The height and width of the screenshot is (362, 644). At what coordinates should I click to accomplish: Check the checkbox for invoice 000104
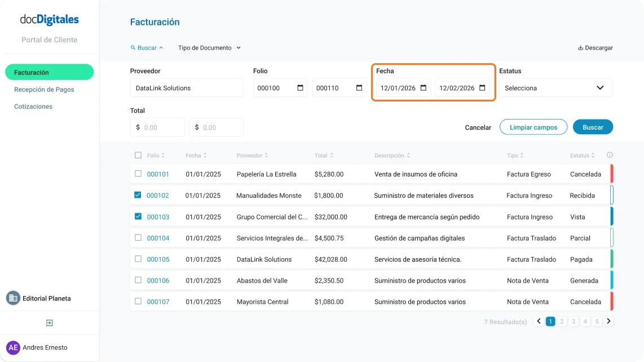[138, 238]
